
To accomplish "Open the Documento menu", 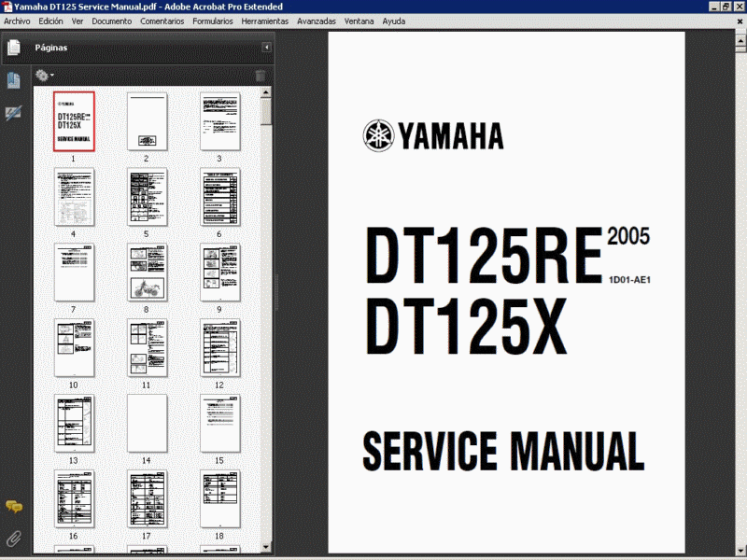I will 111,21.
